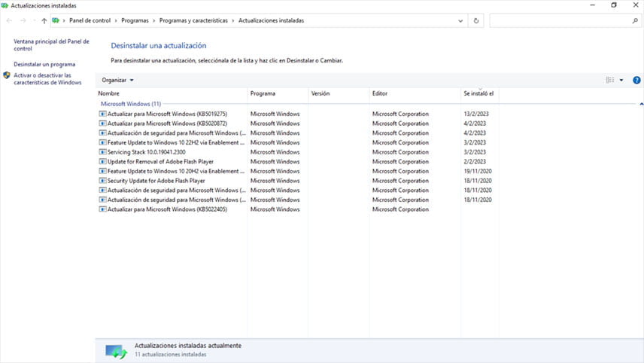Go to Panel de control breadcrumb

pyautogui.click(x=90, y=20)
